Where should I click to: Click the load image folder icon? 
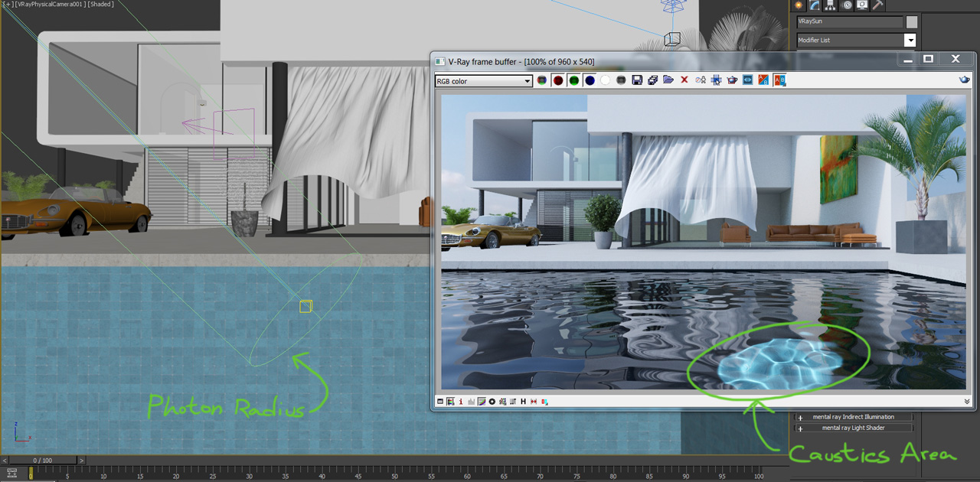click(x=668, y=80)
